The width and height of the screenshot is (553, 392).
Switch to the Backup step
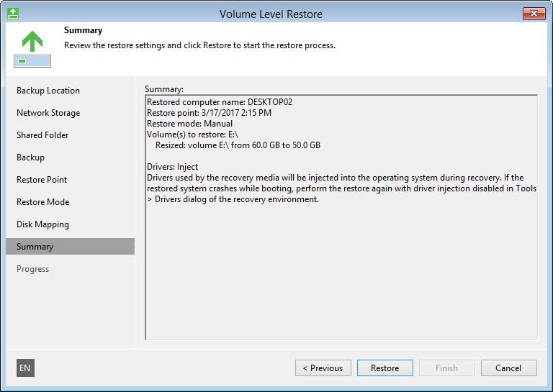[x=30, y=158]
